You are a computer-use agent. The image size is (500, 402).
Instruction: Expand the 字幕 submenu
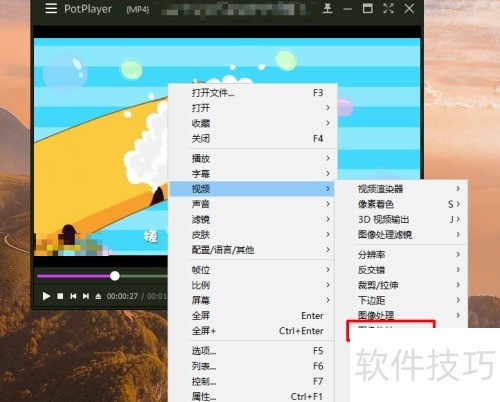tap(253, 174)
